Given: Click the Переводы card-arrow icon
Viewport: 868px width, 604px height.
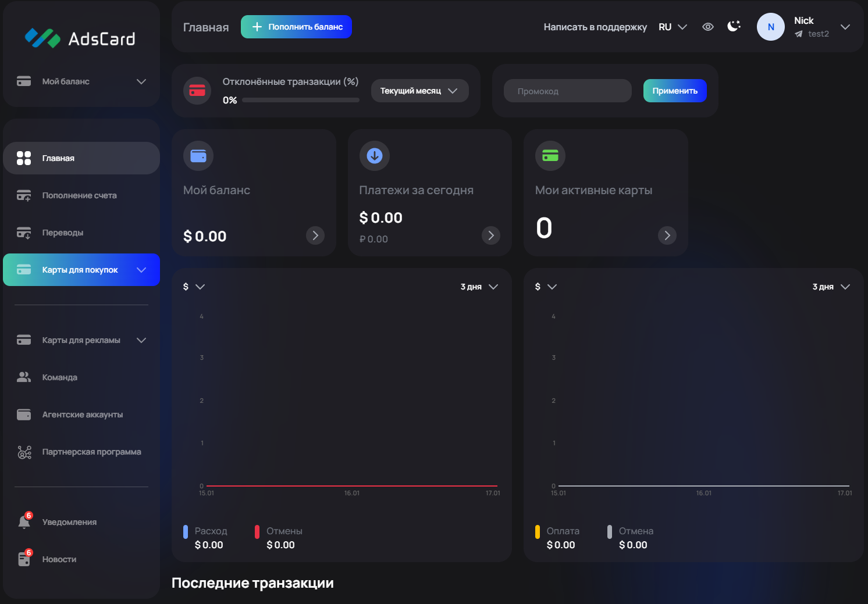Looking at the screenshot, I should (x=24, y=233).
